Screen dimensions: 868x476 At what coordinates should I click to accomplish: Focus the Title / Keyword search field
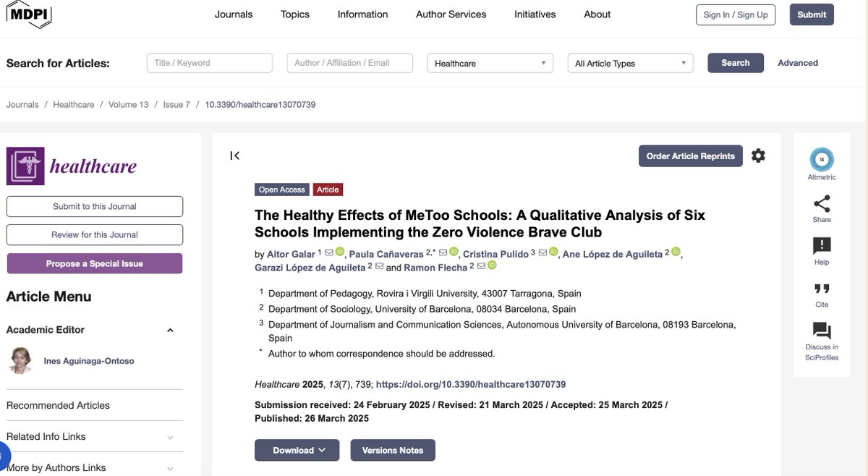[x=210, y=63]
